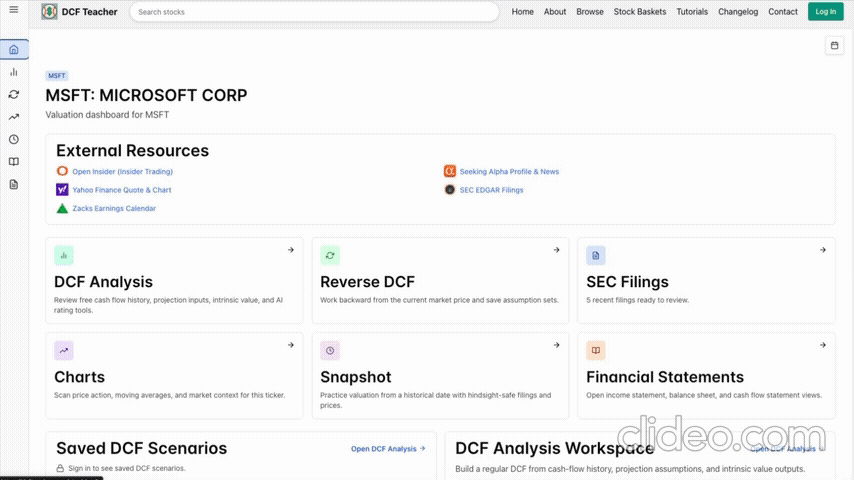Click the Zacks green triangle icon
This screenshot has width=854, height=480.
tap(62, 208)
